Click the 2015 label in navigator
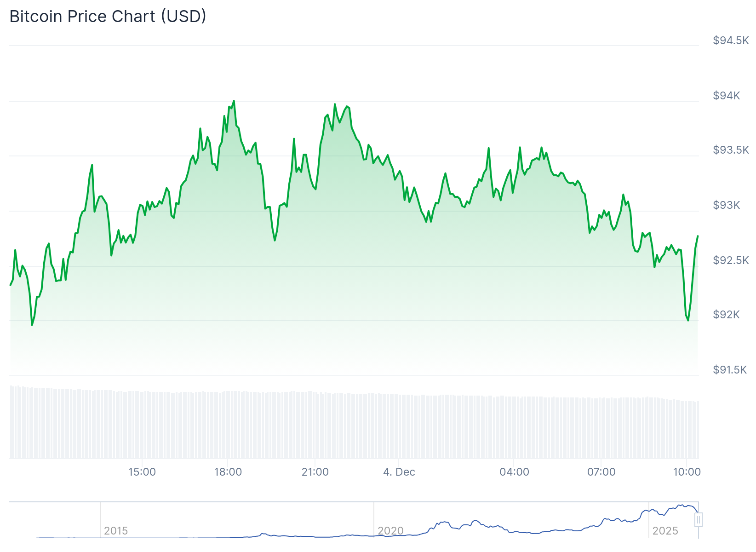756x552 pixels. (116, 531)
